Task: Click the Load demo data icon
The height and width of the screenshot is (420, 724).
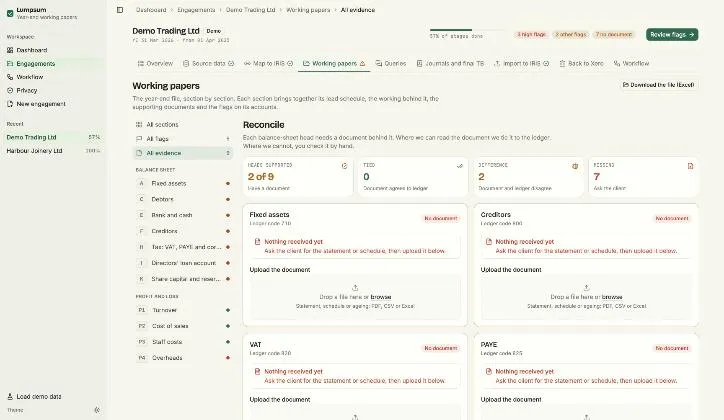Action: [x=10, y=396]
